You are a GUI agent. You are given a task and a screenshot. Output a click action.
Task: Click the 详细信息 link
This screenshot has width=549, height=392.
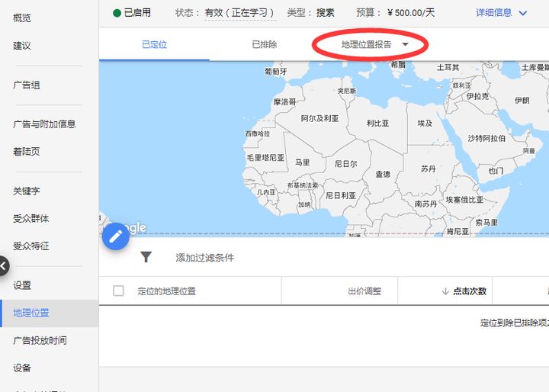coord(493,13)
